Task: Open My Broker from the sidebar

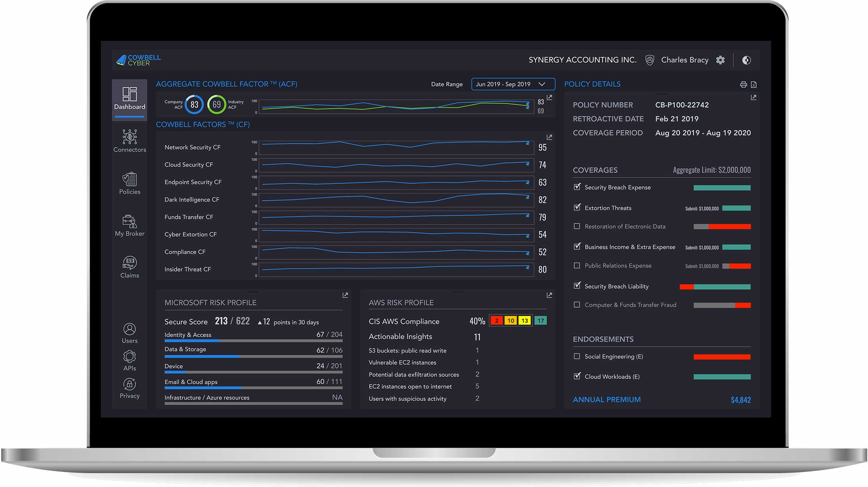Action: (x=129, y=225)
